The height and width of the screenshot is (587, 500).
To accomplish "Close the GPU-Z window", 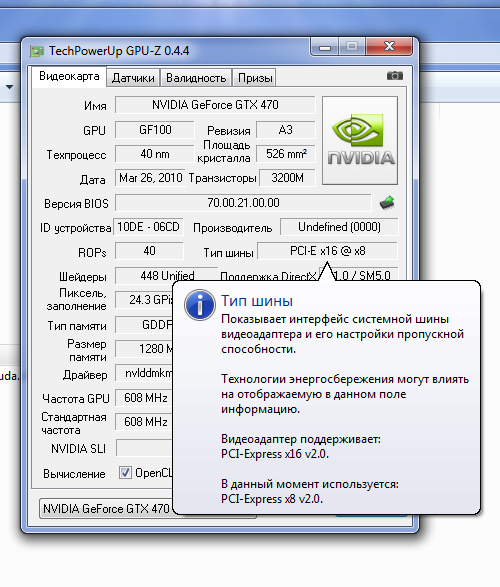I will (x=389, y=46).
